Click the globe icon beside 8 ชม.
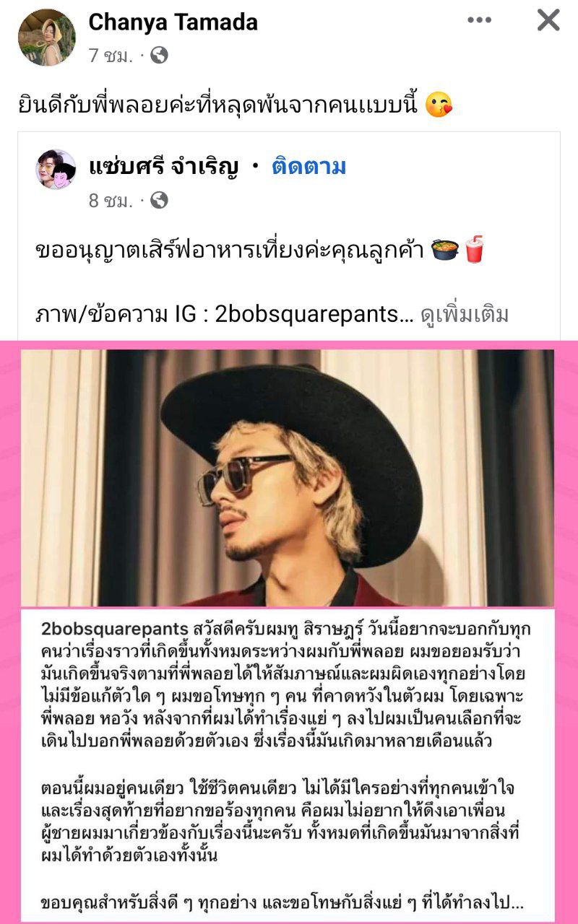The height and width of the screenshot is (924, 578). tap(158, 201)
